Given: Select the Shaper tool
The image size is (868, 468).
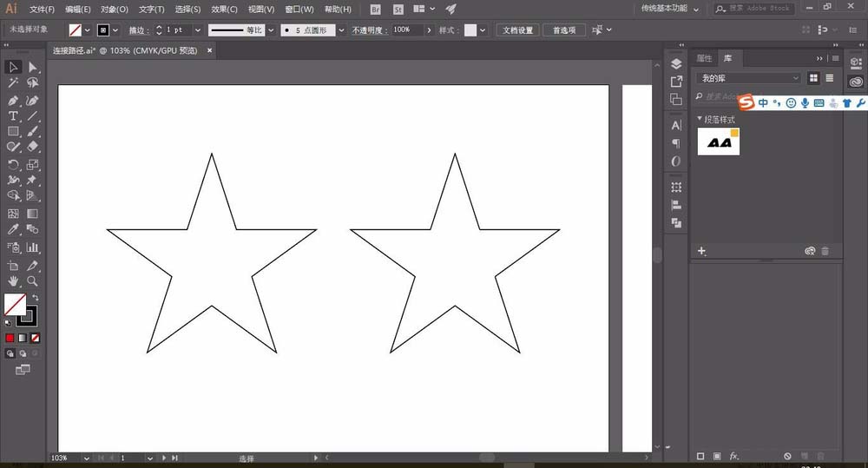Looking at the screenshot, I should point(13,147).
